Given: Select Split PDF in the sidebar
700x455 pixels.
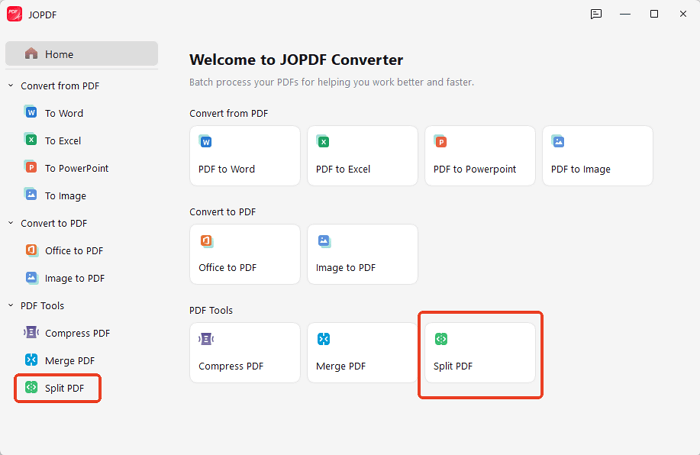Looking at the screenshot, I should [64, 388].
